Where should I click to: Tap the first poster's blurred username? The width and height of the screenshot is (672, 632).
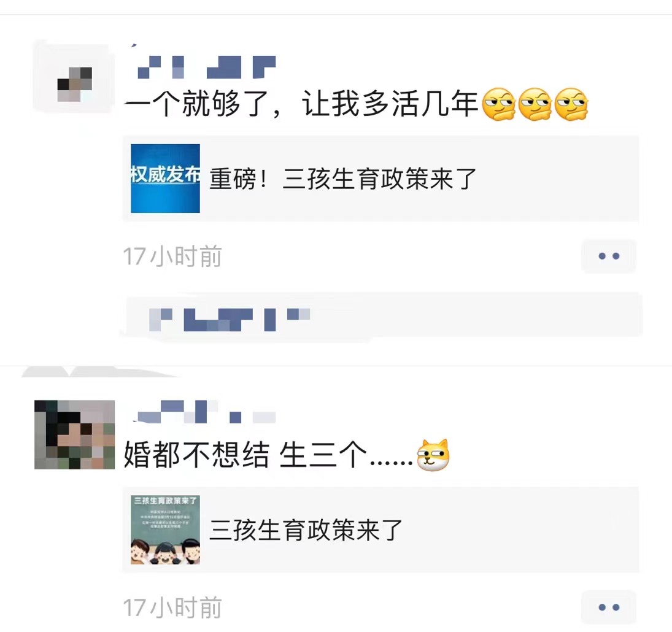click(206, 67)
